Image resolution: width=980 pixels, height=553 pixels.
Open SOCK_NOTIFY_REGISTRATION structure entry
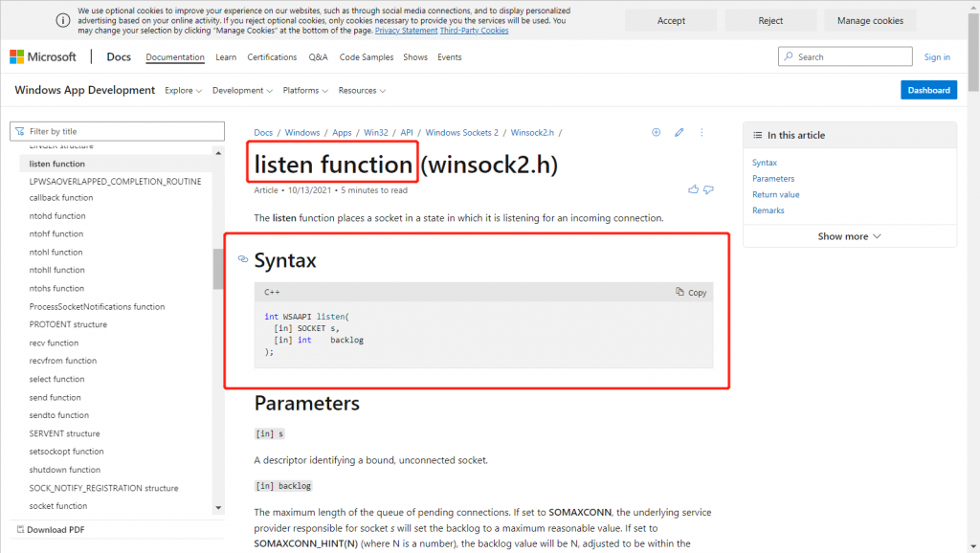tap(103, 487)
